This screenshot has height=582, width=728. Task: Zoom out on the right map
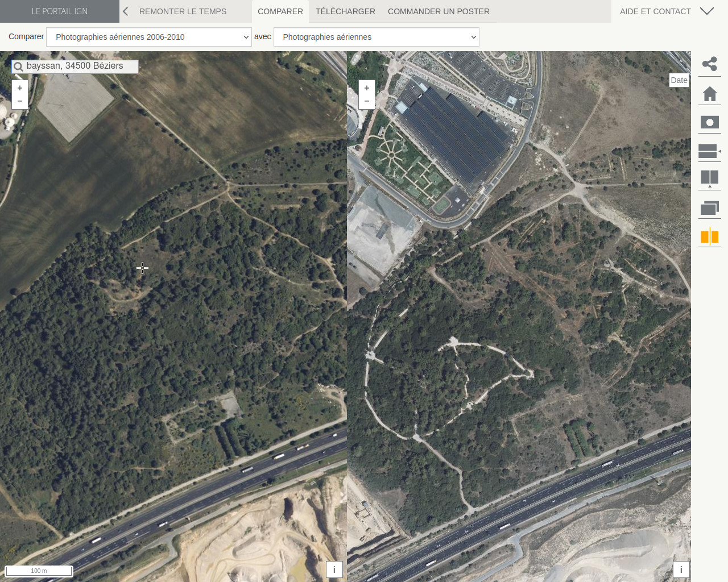click(367, 101)
